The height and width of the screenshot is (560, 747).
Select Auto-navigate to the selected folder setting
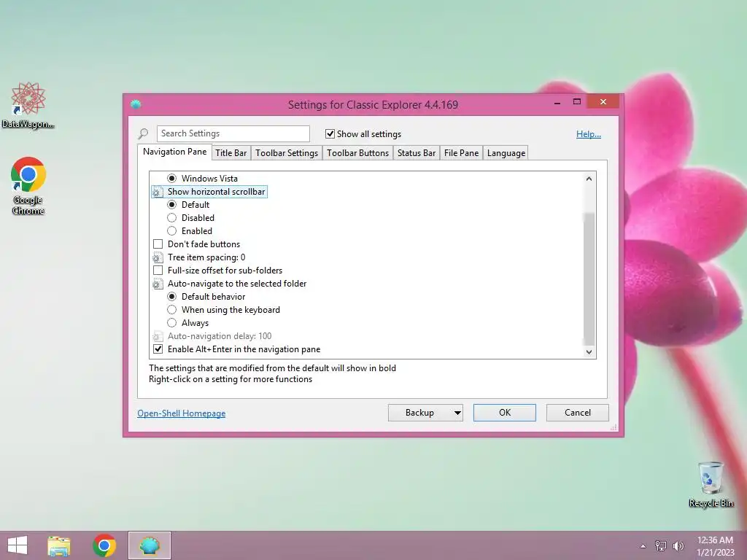(x=237, y=284)
